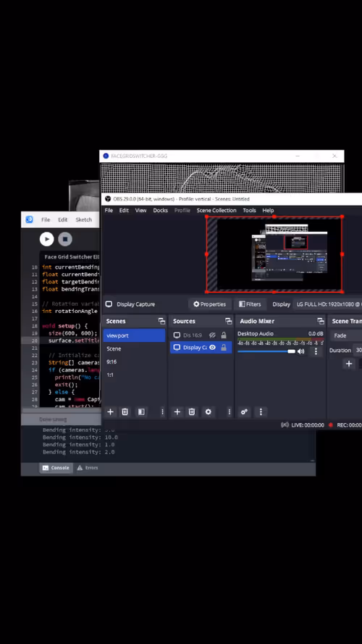The image size is (362, 644).
Task: Open the Scene Collection menu
Action: coord(216,210)
